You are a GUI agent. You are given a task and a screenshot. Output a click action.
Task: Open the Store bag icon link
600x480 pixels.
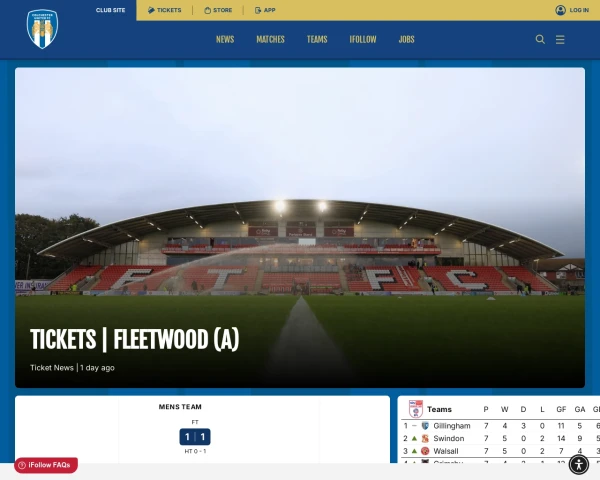207,10
